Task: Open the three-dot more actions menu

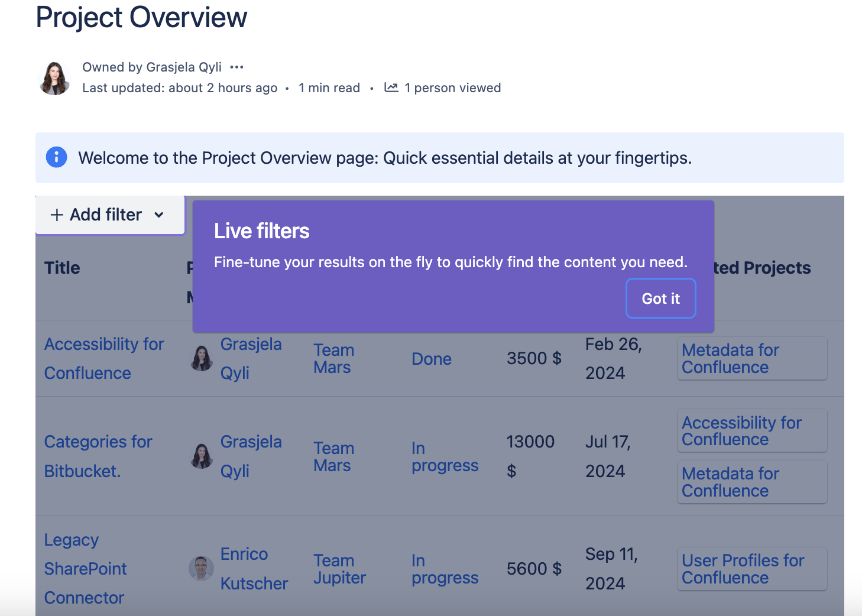Action: click(x=236, y=67)
